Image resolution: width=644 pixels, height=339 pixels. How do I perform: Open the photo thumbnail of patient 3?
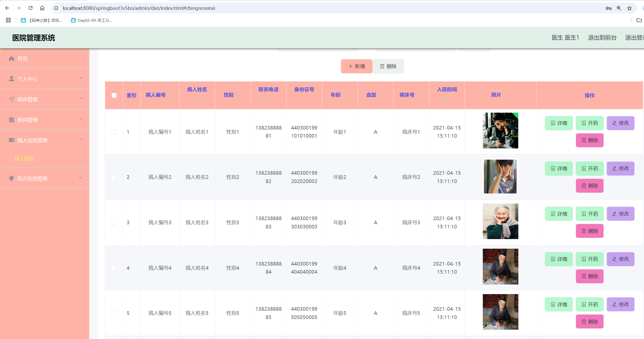500,221
